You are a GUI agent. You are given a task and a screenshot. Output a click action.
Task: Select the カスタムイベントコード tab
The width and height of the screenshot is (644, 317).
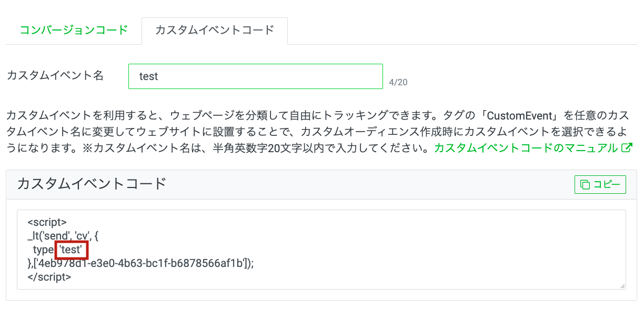tap(215, 30)
